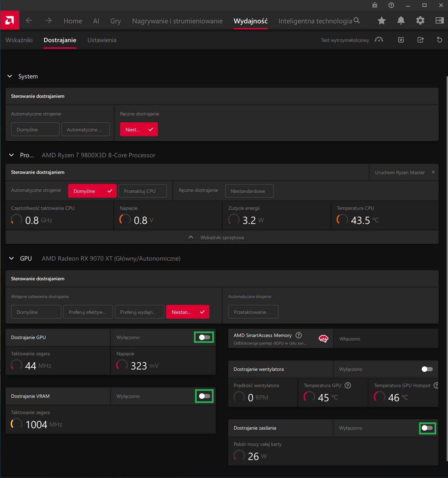The image size is (448, 478).
Task: Click the reset tuning arrow icon
Action: (x=439, y=40)
